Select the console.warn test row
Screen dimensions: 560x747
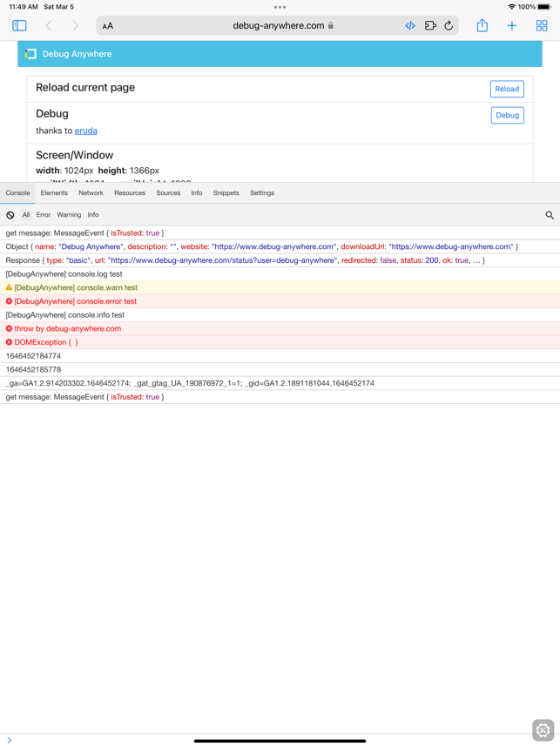280,288
